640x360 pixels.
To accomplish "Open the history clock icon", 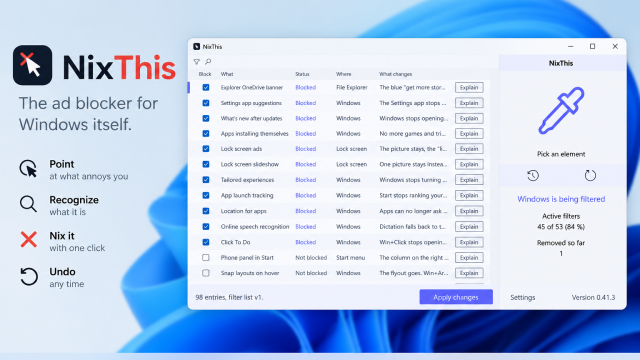I will 533,176.
